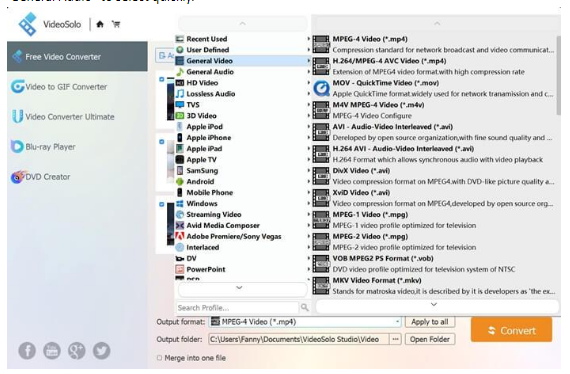570x374 pixels.
Task: Choose H.264 AVI format entry
Action: pos(434,154)
